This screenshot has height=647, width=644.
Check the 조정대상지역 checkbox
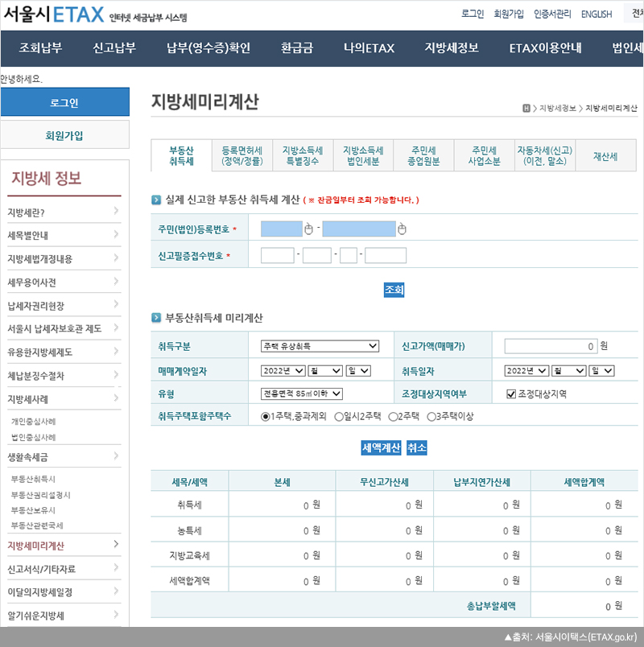tap(511, 394)
